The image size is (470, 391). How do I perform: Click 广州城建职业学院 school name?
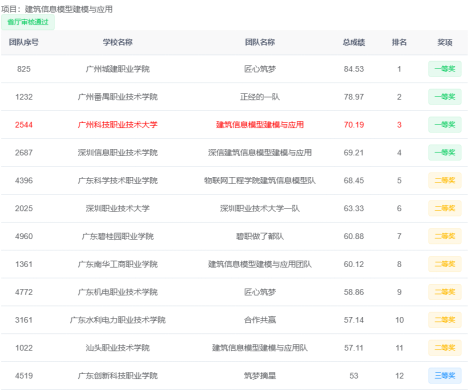[117, 69]
